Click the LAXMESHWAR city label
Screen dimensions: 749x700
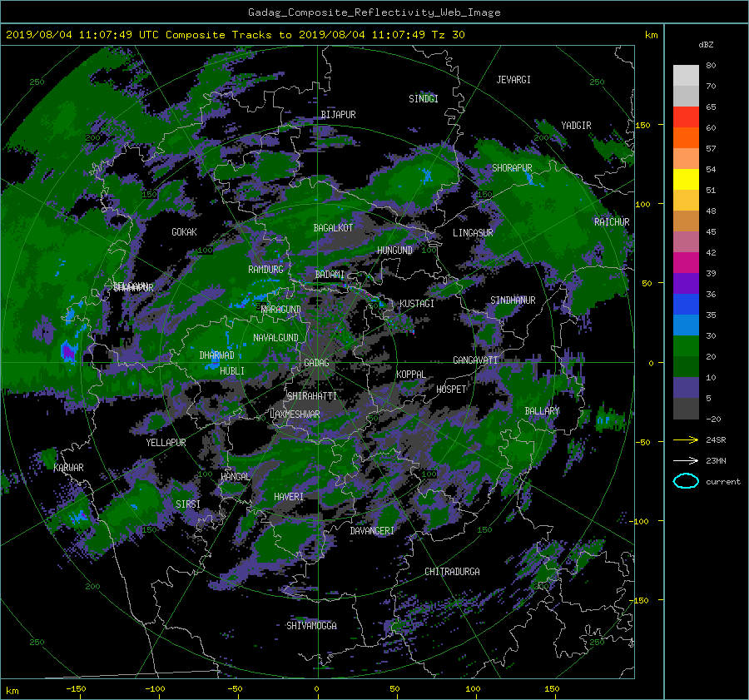[x=295, y=415]
